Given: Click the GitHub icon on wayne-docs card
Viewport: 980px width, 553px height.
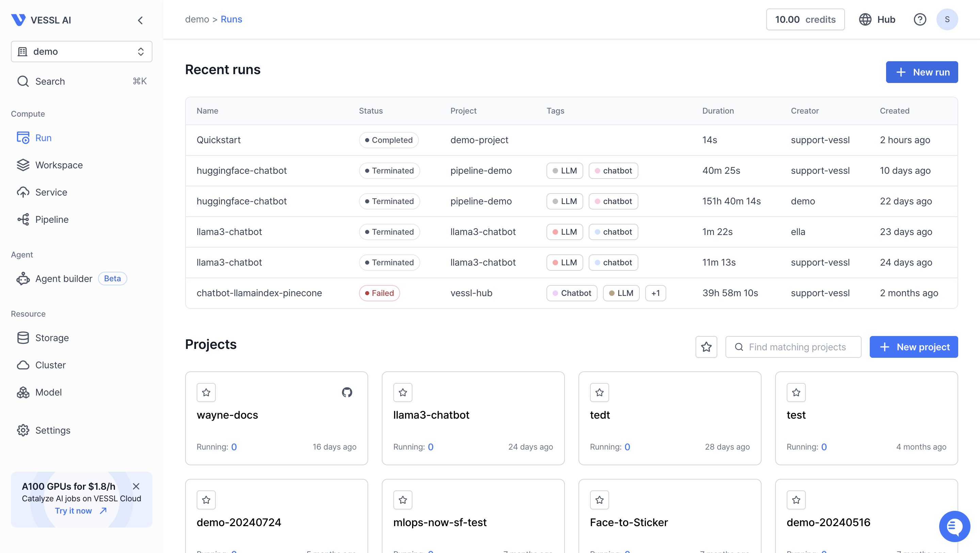Looking at the screenshot, I should point(347,392).
